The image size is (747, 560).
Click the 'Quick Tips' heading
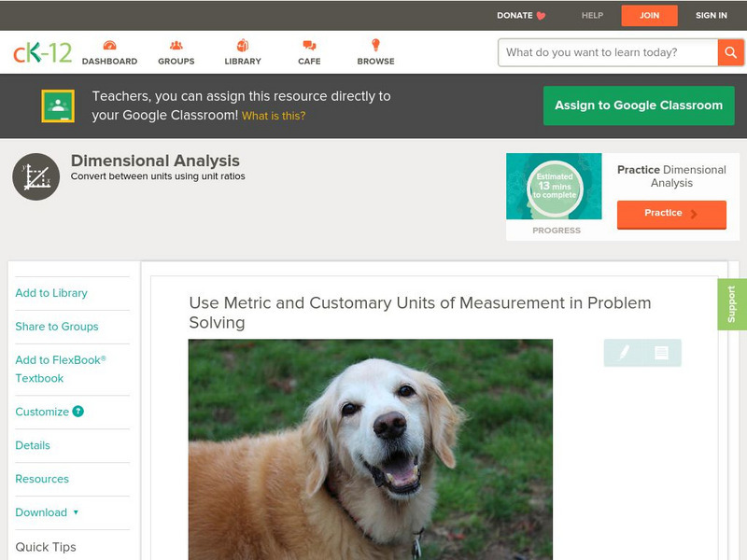(x=46, y=547)
